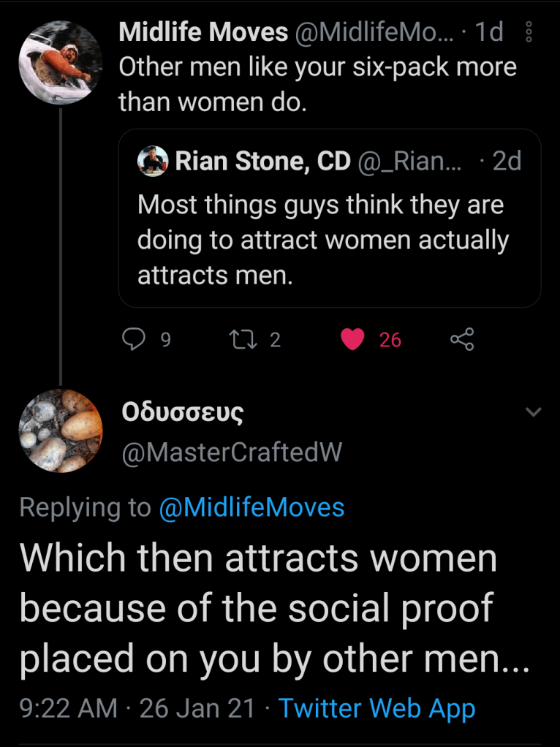Screen dimensions: 560x747
Task: Open the quoted tweet about attracting women
Action: (x=329, y=241)
